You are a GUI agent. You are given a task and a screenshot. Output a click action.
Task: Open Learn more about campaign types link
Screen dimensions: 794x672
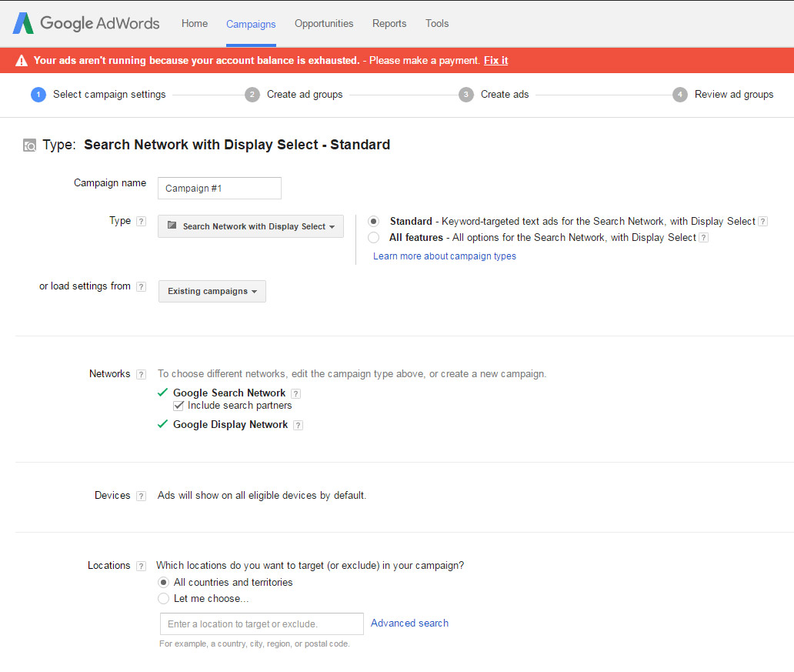click(445, 256)
